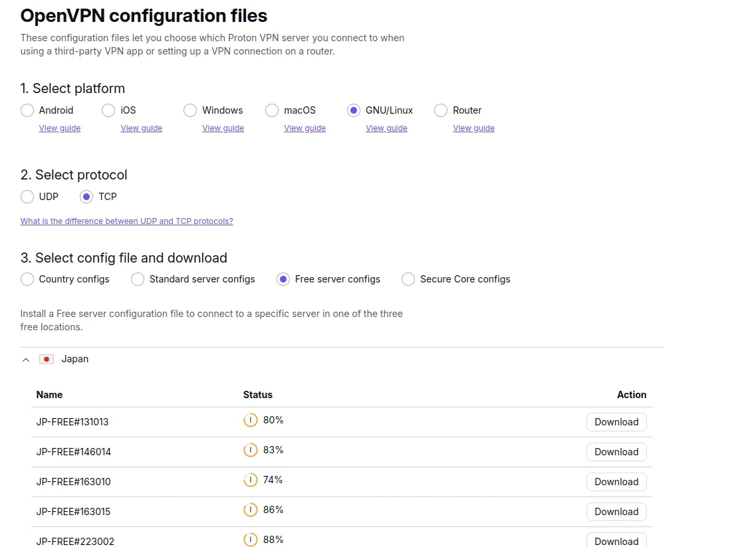The width and height of the screenshot is (756, 549).
Task: Click the JP-FREE#163010 server name
Action: (73, 481)
